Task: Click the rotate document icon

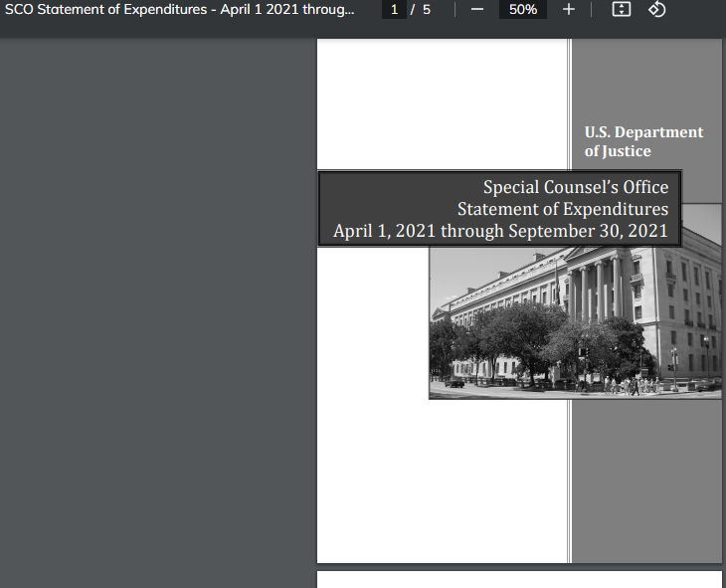Action: click(x=657, y=9)
